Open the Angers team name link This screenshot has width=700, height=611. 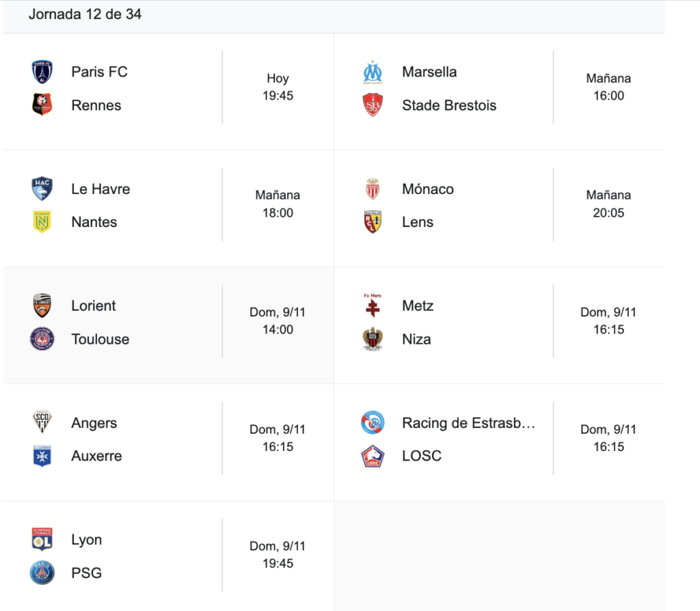pyautogui.click(x=94, y=423)
